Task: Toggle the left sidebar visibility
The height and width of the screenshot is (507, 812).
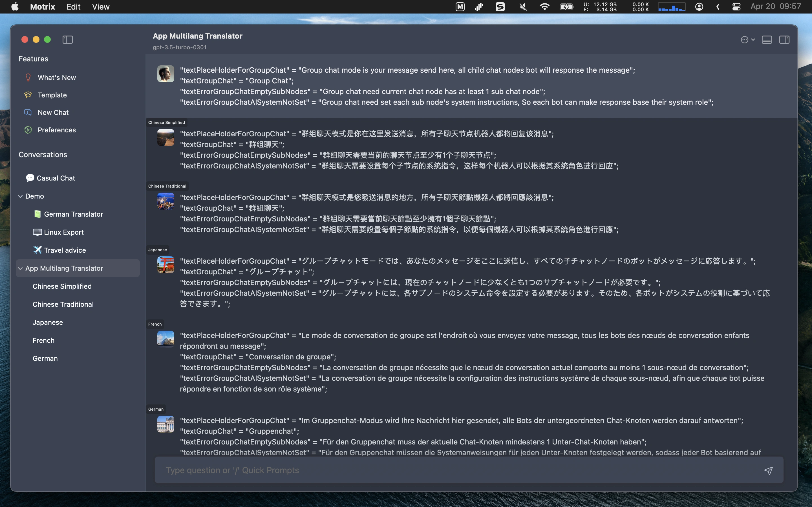Action: [x=67, y=39]
